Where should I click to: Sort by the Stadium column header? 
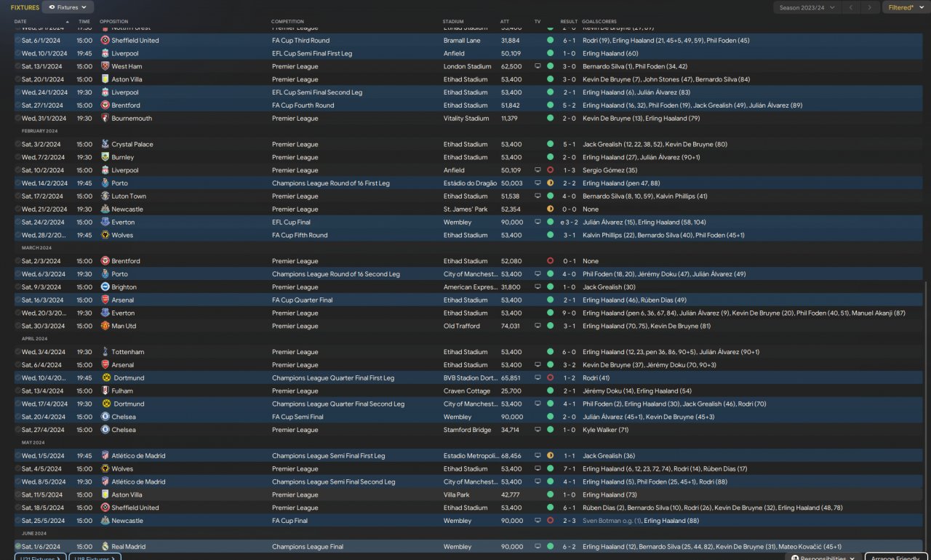click(453, 22)
